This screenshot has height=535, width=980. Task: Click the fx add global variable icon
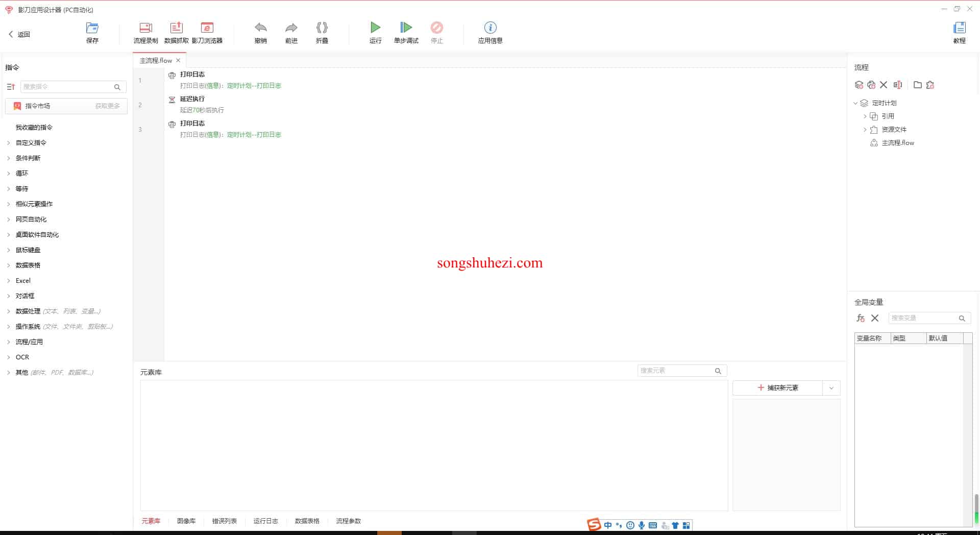(x=861, y=318)
